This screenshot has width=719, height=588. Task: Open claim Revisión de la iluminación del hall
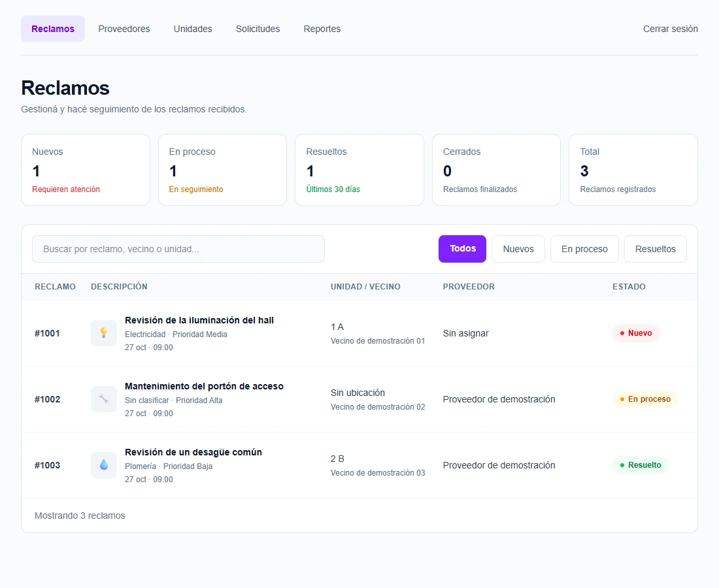pyautogui.click(x=199, y=320)
